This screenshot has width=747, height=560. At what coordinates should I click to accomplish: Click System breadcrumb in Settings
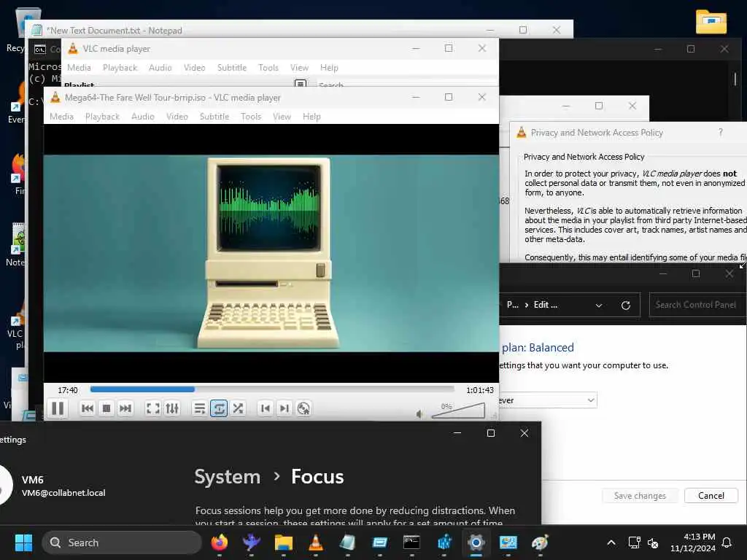point(228,477)
